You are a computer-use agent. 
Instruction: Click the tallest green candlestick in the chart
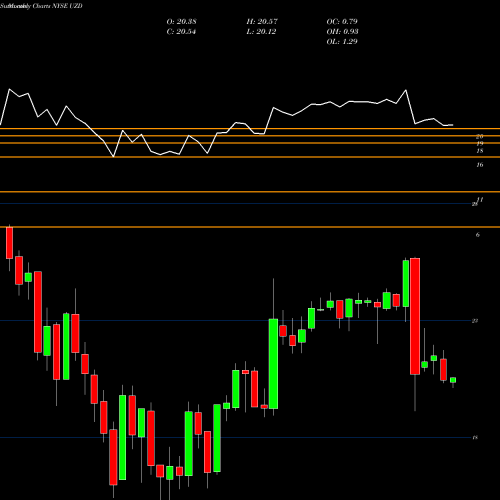pos(273,364)
